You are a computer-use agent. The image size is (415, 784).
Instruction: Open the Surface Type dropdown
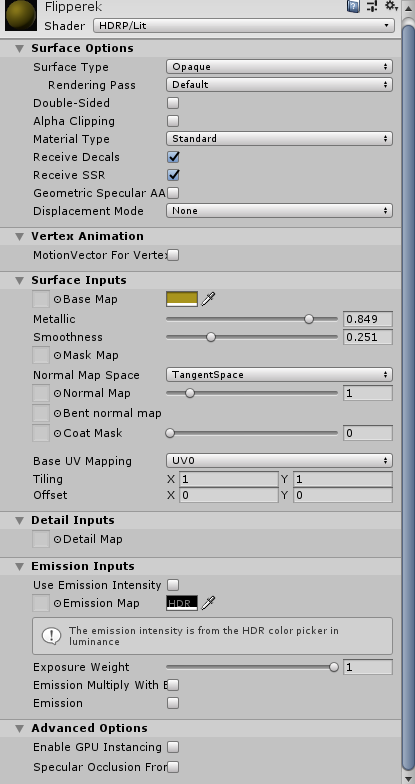279,66
